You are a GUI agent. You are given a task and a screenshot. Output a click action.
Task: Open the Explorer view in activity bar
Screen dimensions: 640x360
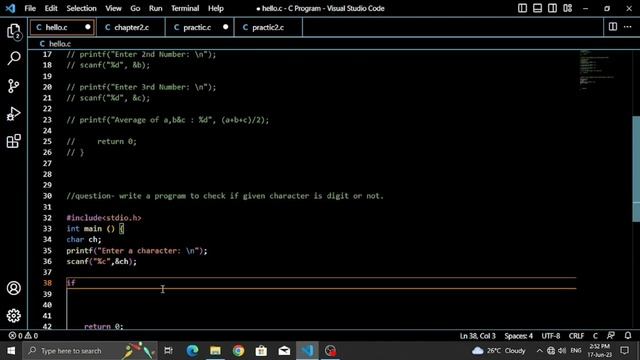[x=14, y=31]
